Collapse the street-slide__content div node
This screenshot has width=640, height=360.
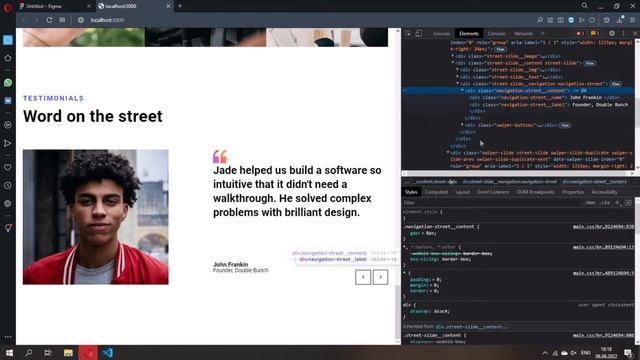point(453,63)
